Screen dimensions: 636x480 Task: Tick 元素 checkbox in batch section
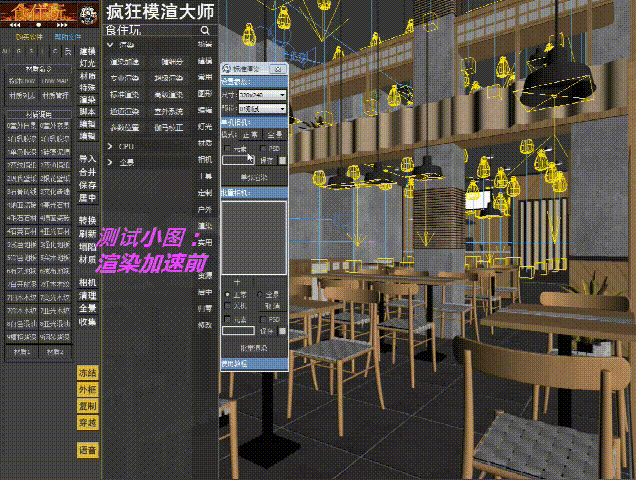click(227, 319)
